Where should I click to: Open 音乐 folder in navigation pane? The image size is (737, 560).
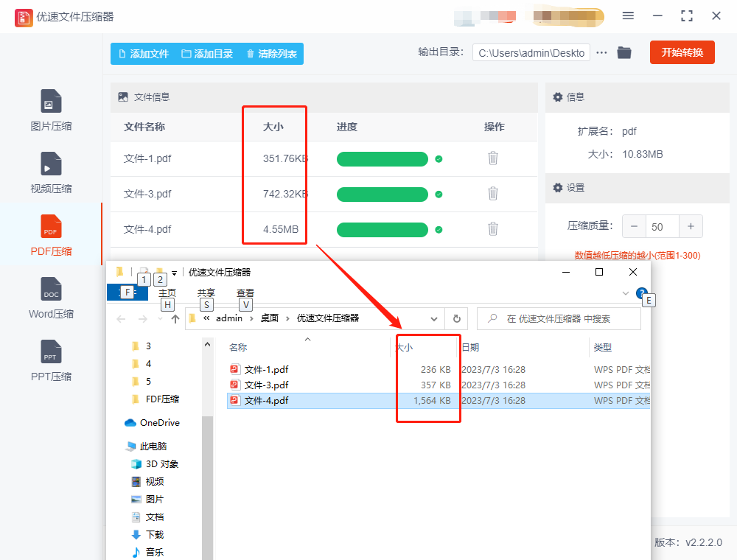[x=147, y=553]
